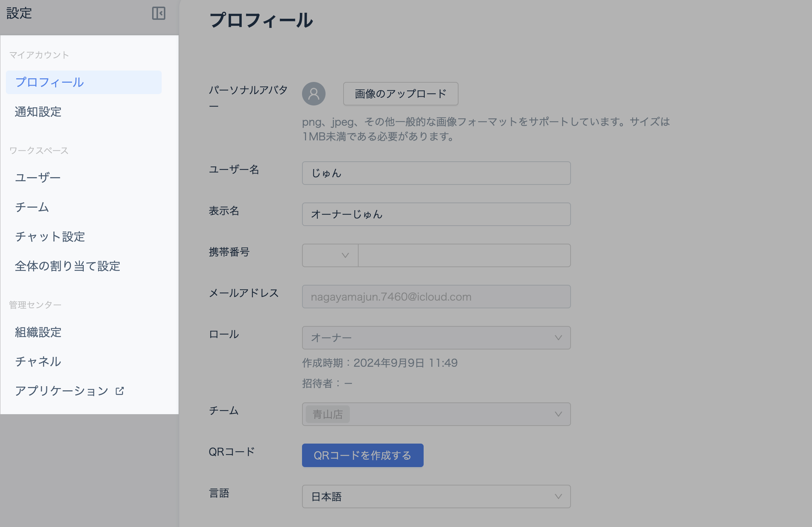Open 全体の割り当て設定 in the sidebar
This screenshot has width=812, height=527.
[x=68, y=266]
